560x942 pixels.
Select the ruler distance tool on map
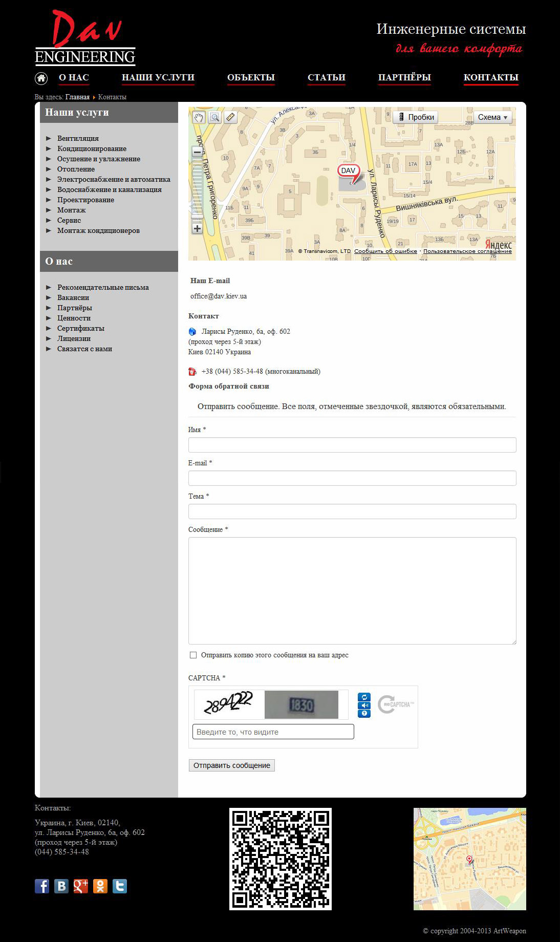pos(231,118)
